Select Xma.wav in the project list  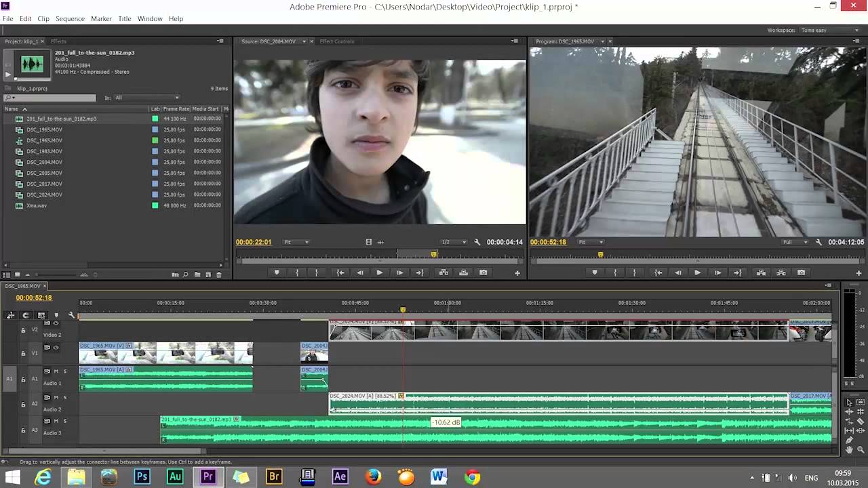tap(37, 205)
